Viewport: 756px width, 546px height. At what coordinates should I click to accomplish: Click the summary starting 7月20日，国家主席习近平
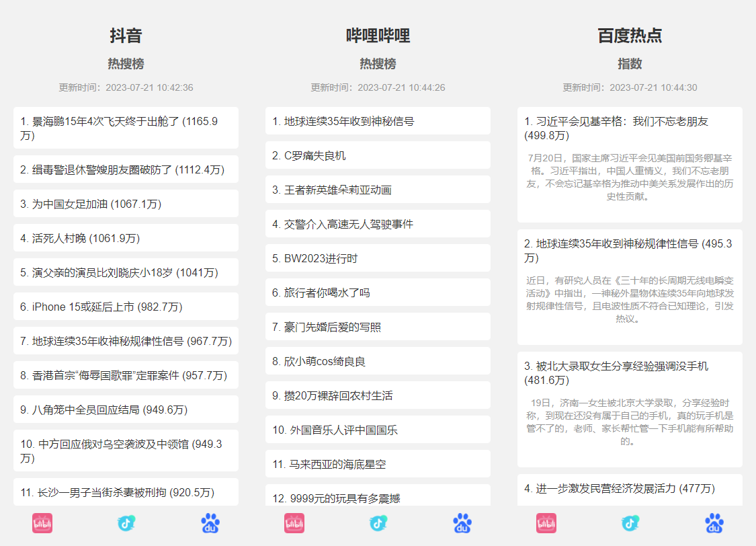coord(630,177)
